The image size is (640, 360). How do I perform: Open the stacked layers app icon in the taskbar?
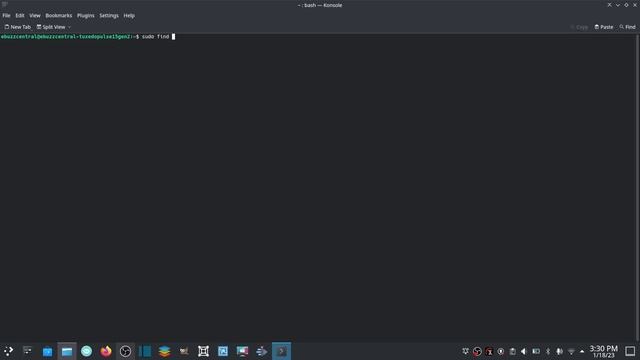164,351
